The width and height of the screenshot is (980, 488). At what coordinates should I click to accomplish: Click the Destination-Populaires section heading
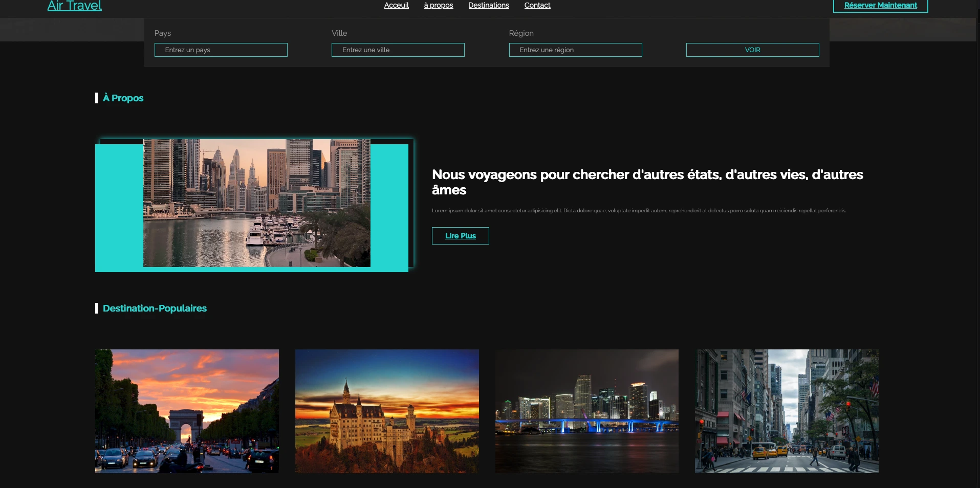[x=155, y=308]
